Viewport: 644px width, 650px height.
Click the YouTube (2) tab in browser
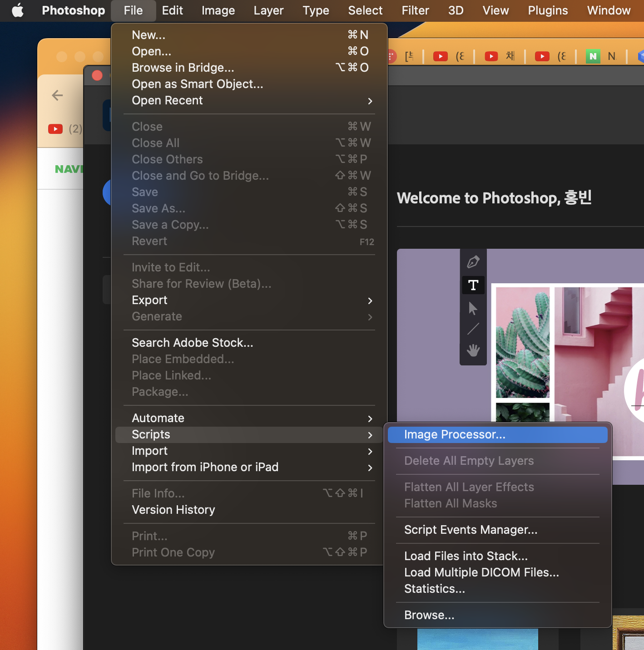[x=65, y=129]
